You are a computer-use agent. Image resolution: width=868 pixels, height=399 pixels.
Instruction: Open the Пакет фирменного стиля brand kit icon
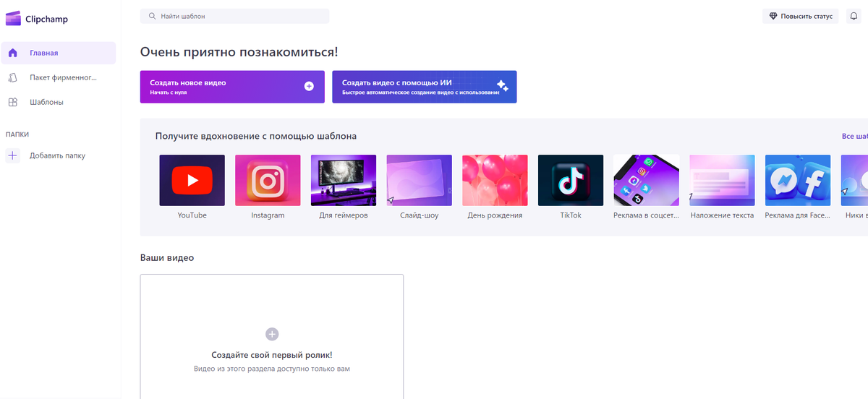pos(13,77)
